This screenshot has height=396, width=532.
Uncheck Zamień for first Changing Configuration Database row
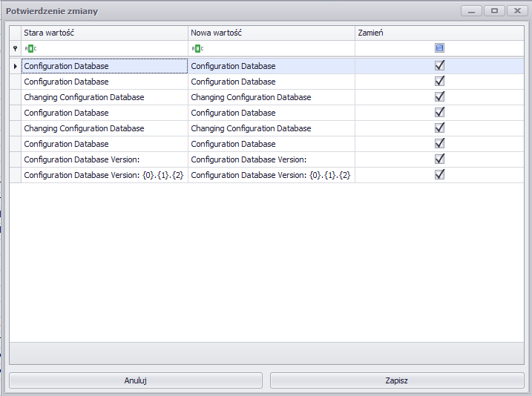439,96
